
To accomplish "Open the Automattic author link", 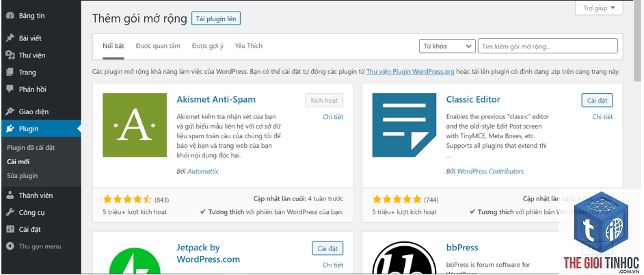I will [x=203, y=171].
